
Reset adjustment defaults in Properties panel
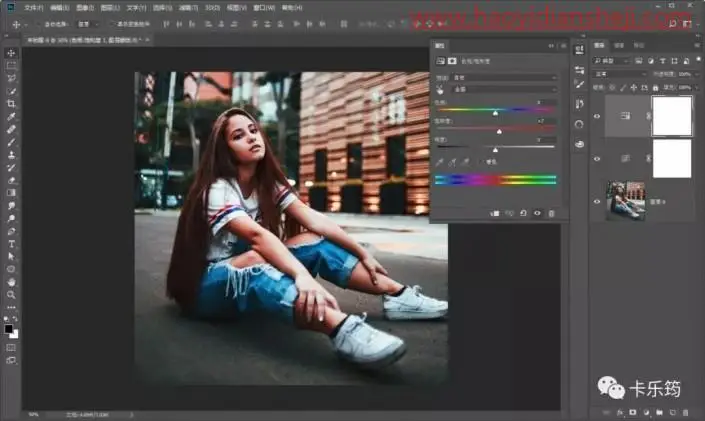(x=523, y=213)
